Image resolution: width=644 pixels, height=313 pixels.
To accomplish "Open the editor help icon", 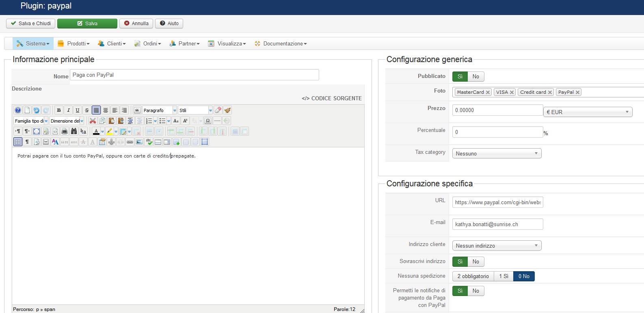I will [x=18, y=110].
